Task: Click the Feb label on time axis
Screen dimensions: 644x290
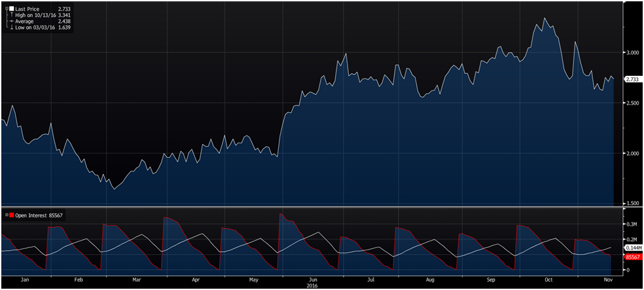Action: (79, 280)
